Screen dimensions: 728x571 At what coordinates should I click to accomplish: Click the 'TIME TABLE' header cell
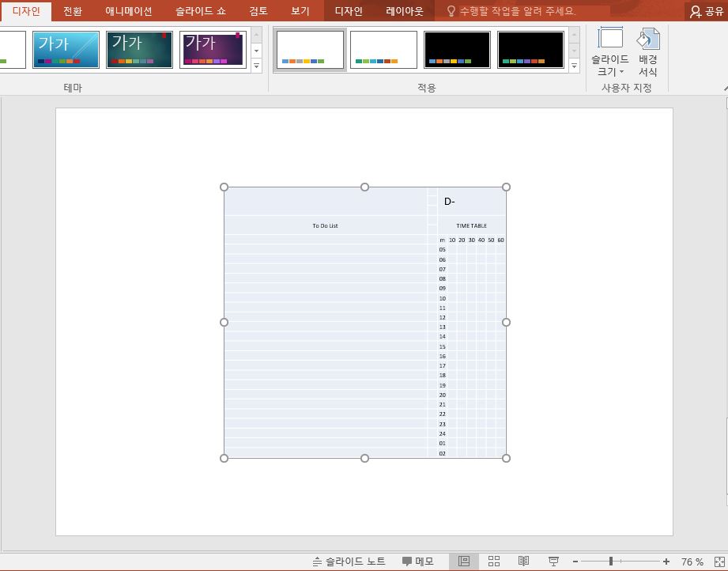coord(471,225)
